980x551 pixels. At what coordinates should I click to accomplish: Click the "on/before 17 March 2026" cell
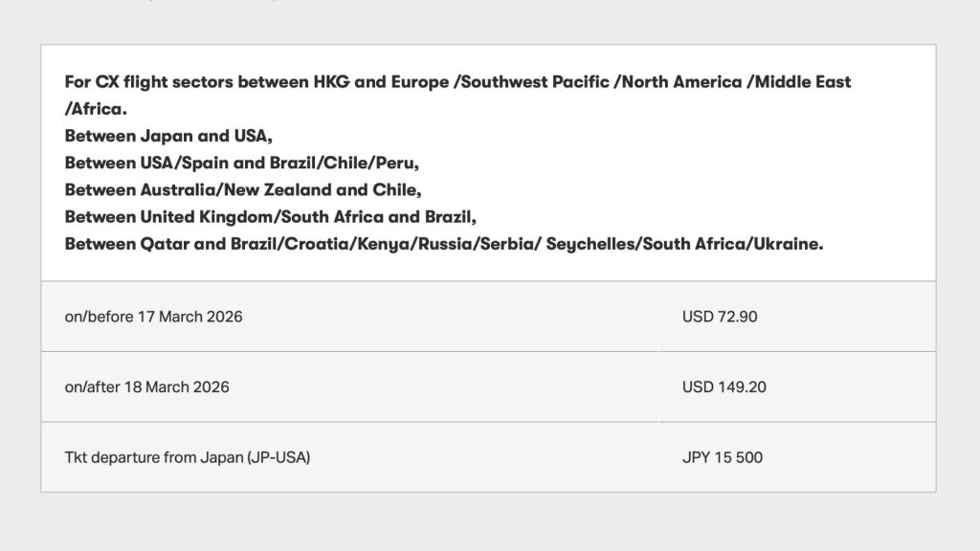coord(153,317)
